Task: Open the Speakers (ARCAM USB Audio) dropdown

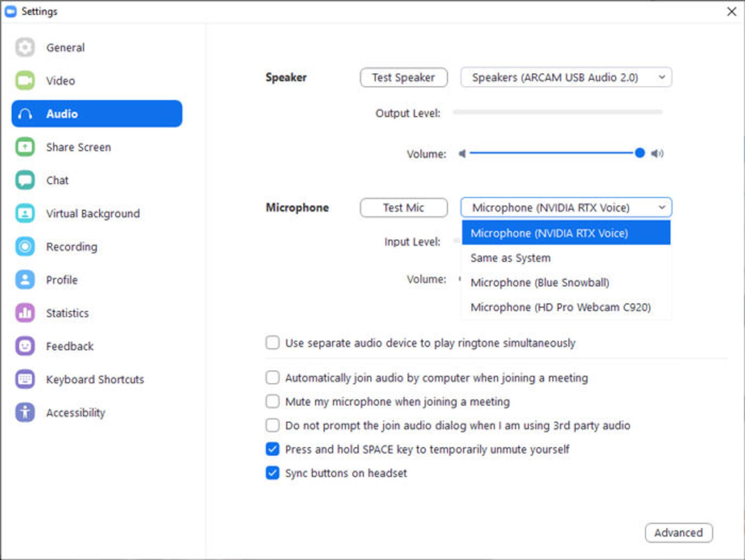Action: (x=566, y=78)
